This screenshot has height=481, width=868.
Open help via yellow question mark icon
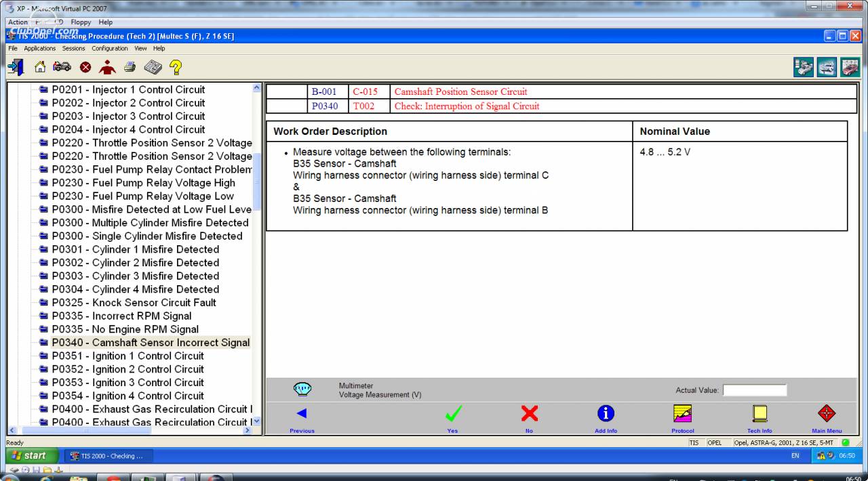(176, 67)
